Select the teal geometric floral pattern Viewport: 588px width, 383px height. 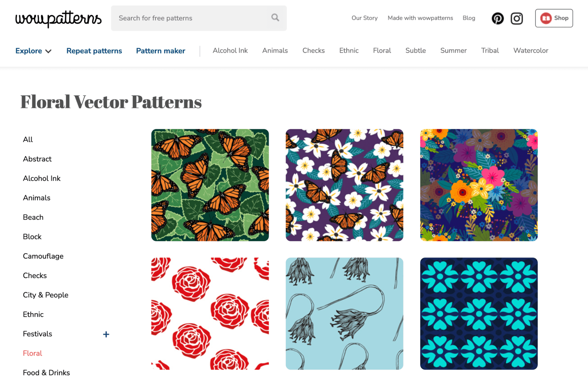pos(479,314)
